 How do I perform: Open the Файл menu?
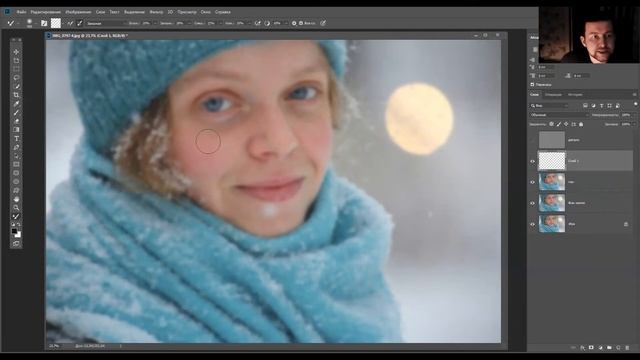pyautogui.click(x=22, y=12)
